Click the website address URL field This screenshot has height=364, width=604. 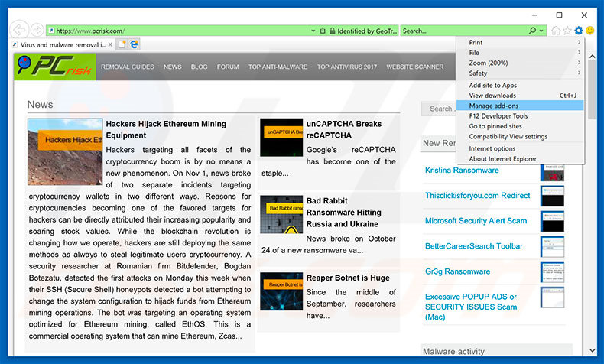click(x=176, y=31)
